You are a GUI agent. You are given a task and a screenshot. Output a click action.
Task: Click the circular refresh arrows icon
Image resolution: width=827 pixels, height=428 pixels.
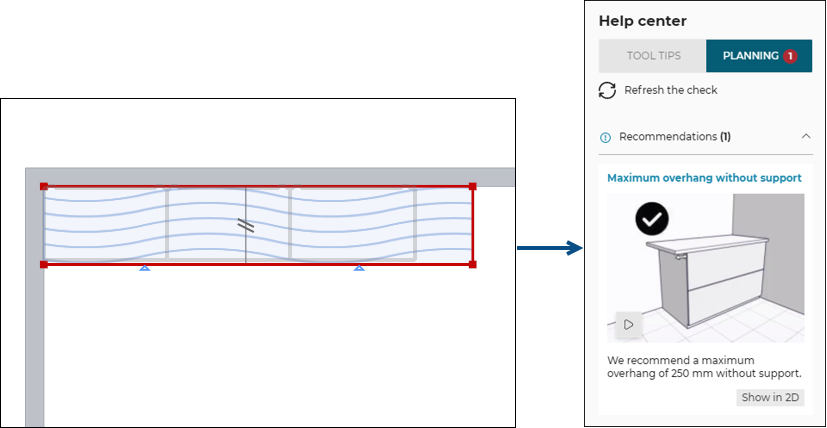[607, 90]
